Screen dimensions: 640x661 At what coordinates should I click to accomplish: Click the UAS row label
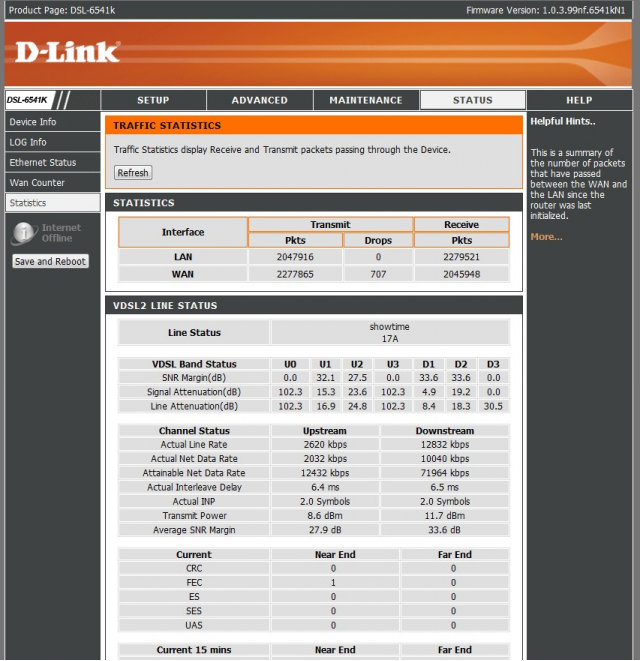pyautogui.click(x=194, y=625)
